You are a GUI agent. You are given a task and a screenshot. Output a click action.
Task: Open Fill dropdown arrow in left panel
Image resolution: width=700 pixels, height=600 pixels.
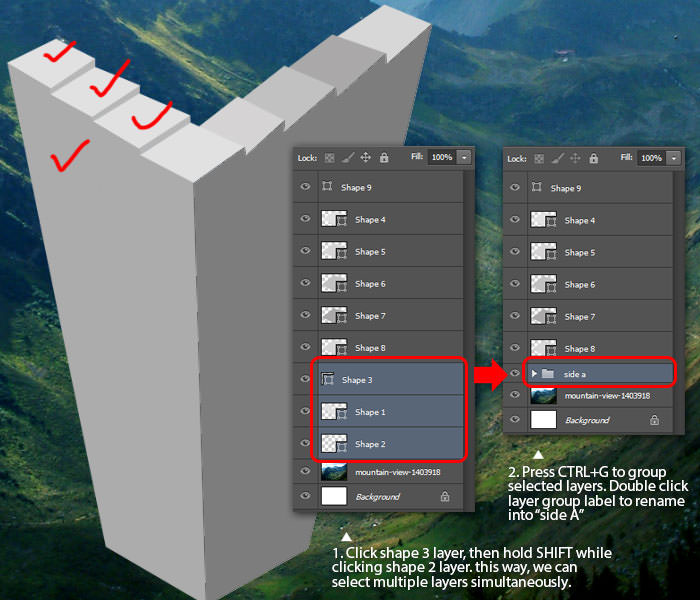pos(464,157)
